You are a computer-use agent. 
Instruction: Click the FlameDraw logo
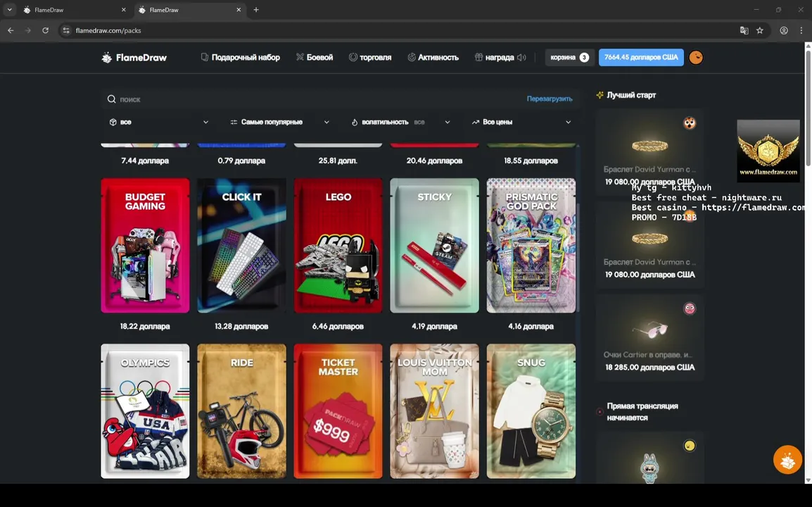pyautogui.click(x=134, y=58)
